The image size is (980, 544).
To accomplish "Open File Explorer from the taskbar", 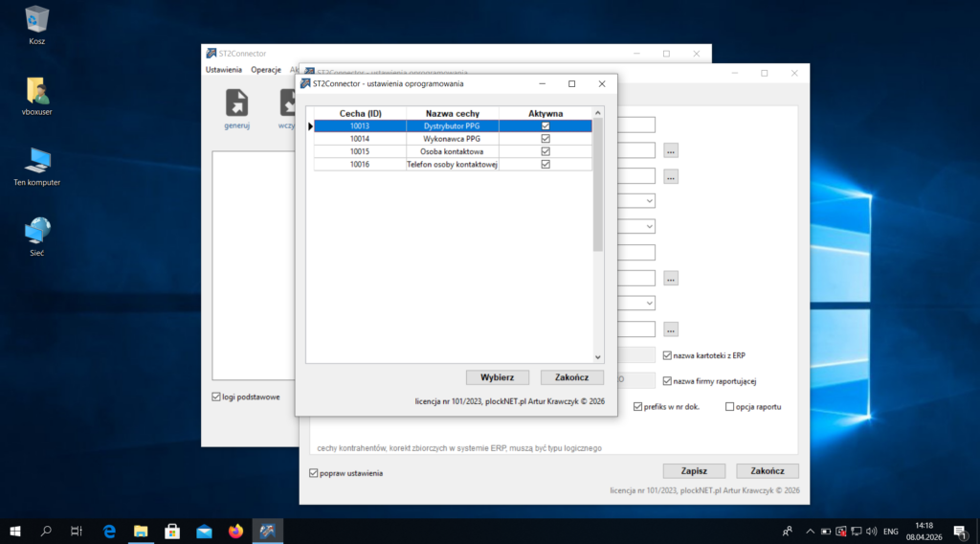I will click(141, 531).
